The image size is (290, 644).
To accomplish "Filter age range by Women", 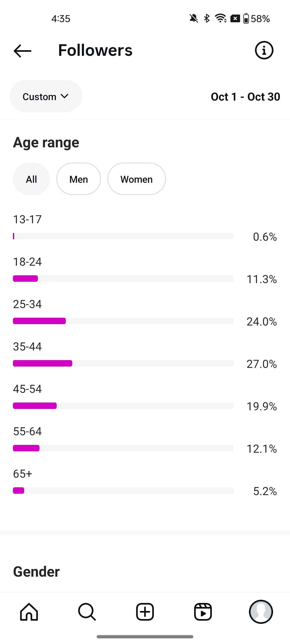I will 136,179.
